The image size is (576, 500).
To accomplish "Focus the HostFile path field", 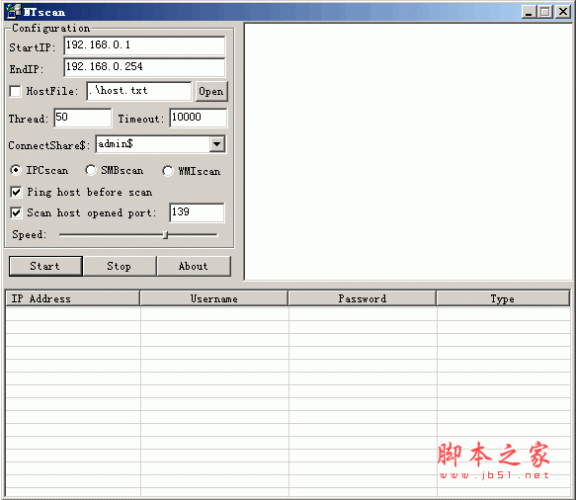I will pos(139,91).
